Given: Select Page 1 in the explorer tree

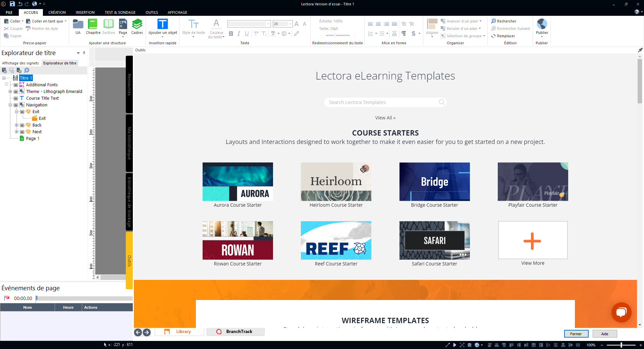Looking at the screenshot, I should pos(33,139).
